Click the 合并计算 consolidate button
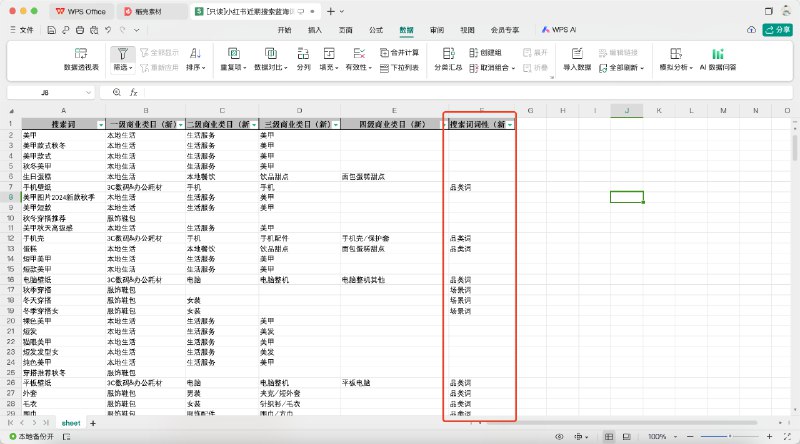800x444 pixels. 399,53
